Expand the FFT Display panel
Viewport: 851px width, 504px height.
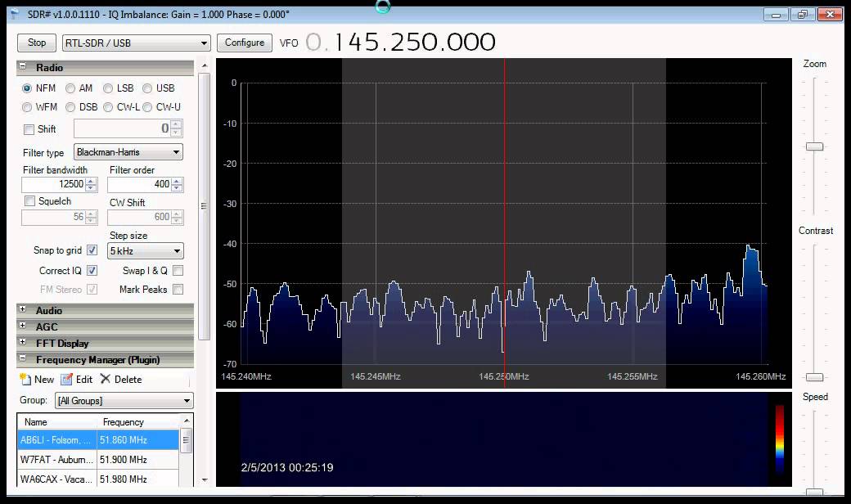(x=23, y=342)
